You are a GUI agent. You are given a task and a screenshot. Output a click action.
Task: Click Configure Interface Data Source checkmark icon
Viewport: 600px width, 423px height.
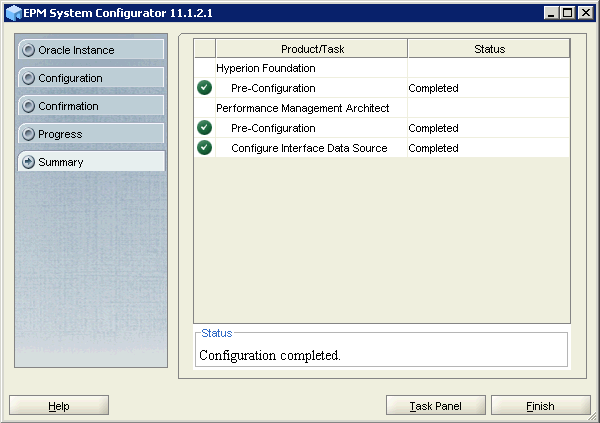tap(205, 148)
